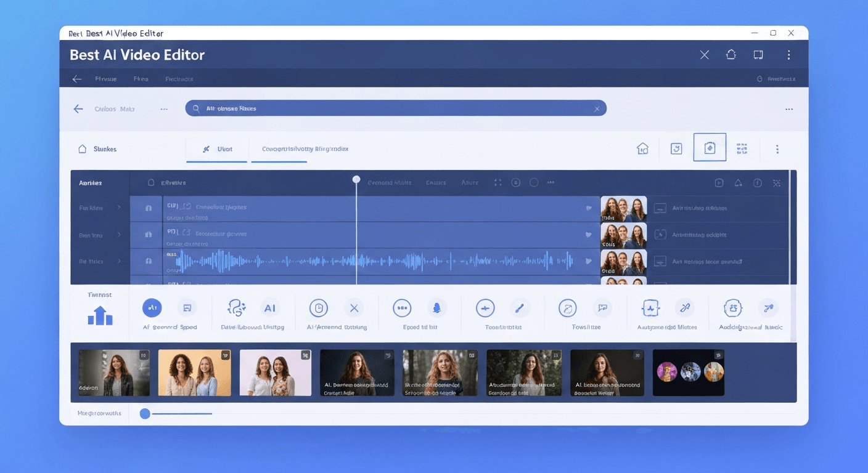Open the AI badge tool beside the robot icon
Viewport: 868px width, 473px height.
[271, 308]
